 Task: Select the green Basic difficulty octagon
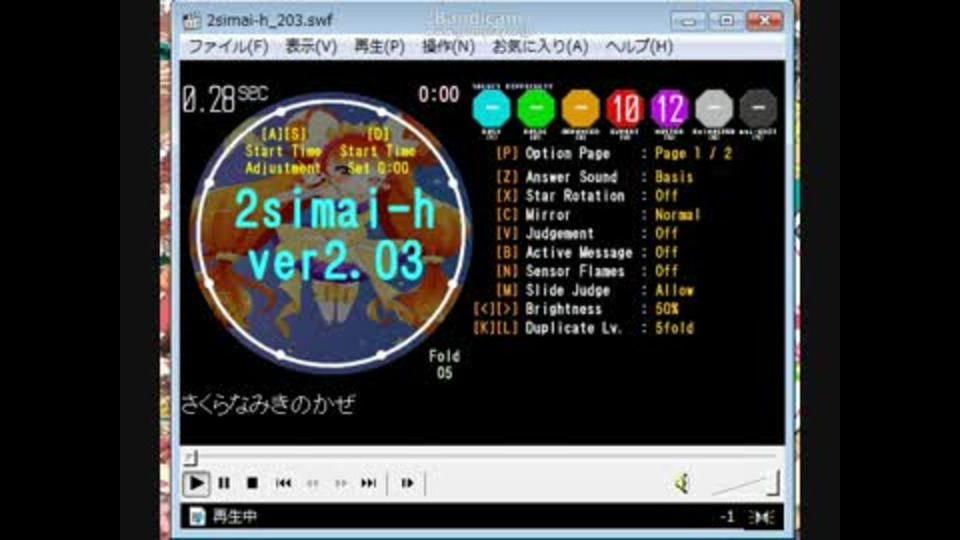536,108
